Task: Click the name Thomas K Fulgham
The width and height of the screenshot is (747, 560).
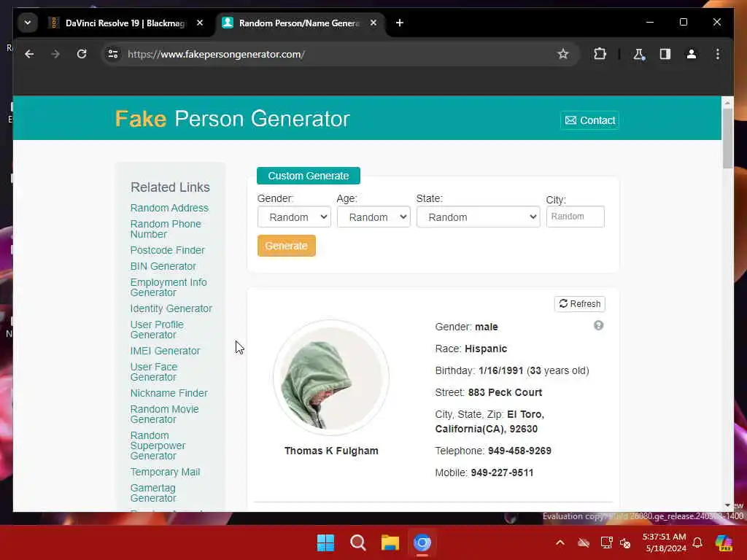Action: click(x=331, y=451)
